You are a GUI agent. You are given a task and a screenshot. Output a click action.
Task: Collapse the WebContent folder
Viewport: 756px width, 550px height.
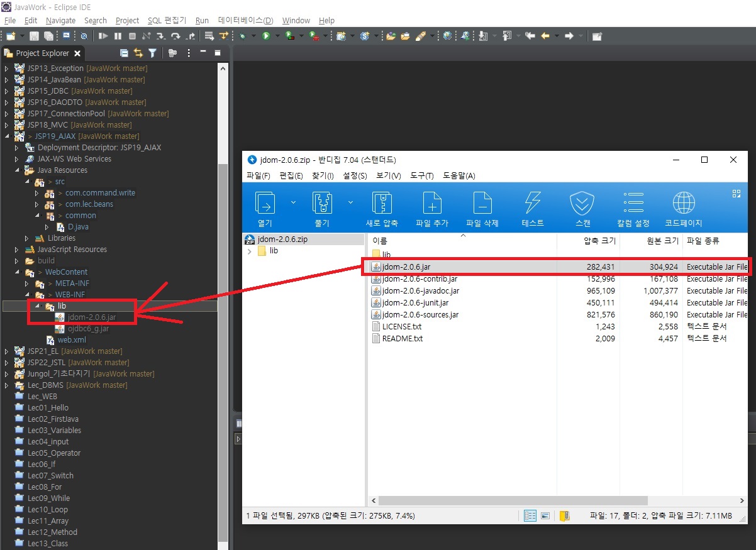[17, 272]
